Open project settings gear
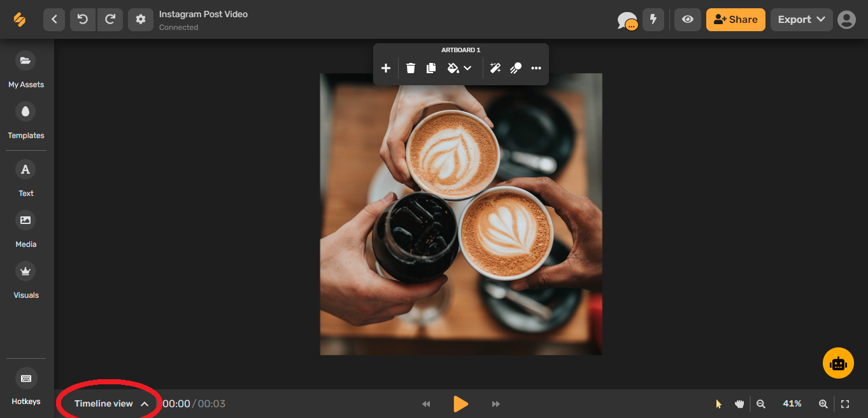Viewport: 868px width, 418px height. pyautogui.click(x=141, y=20)
